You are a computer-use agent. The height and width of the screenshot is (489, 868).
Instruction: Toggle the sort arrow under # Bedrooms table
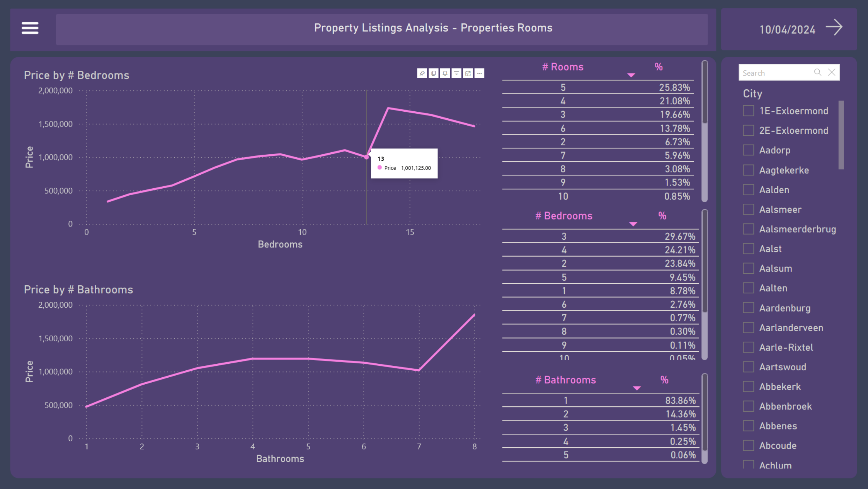633,224
